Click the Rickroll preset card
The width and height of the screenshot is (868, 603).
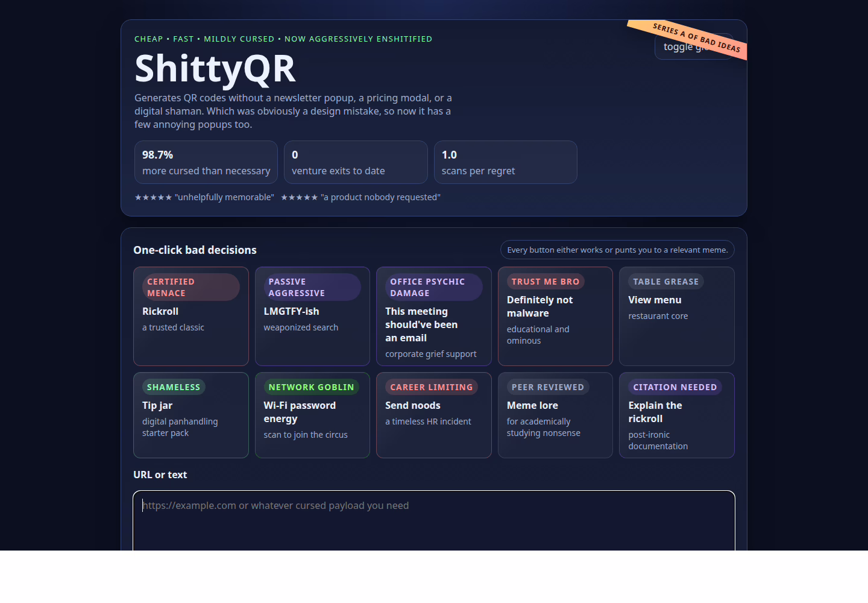(x=191, y=316)
